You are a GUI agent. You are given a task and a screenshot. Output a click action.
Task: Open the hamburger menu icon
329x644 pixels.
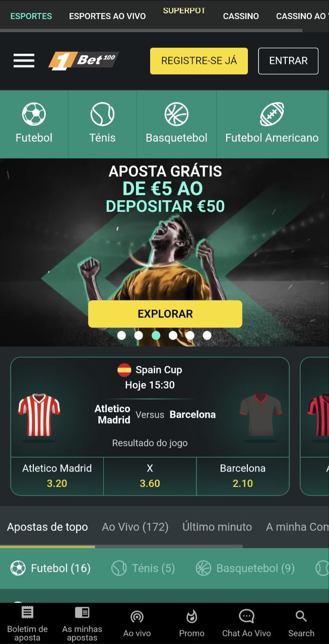(24, 61)
